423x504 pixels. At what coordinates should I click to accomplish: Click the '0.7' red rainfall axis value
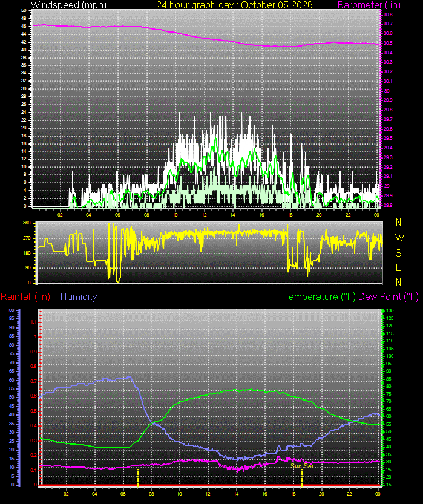[34, 381]
